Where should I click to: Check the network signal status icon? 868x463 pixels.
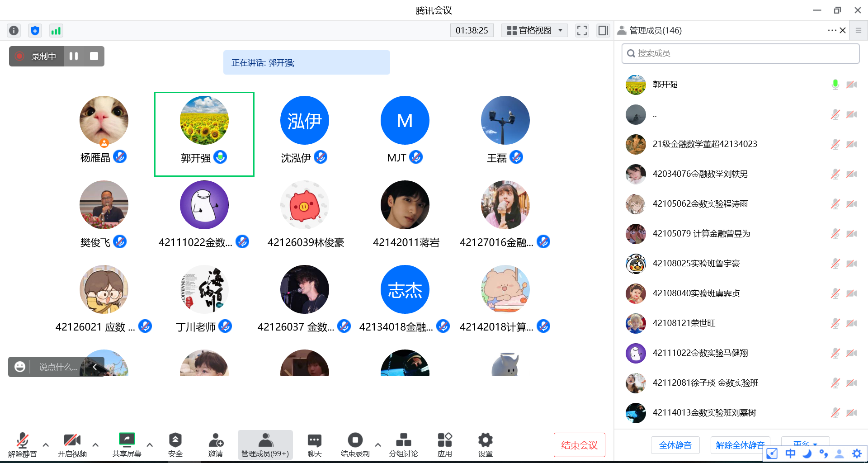pyautogui.click(x=56, y=31)
